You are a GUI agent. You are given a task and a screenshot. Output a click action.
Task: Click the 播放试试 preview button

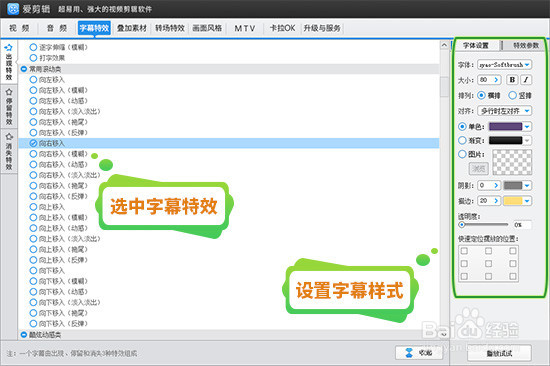coord(499,353)
